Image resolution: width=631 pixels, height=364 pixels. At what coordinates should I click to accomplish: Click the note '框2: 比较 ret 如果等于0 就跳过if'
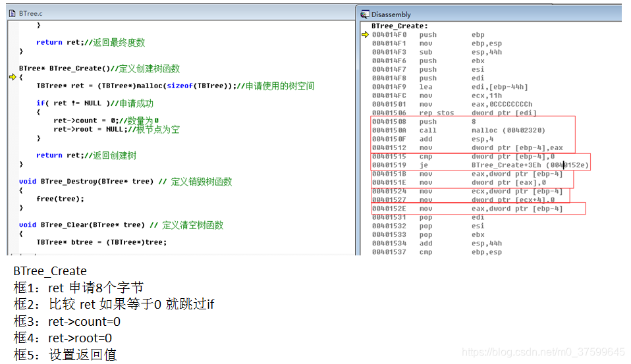pyautogui.click(x=114, y=305)
